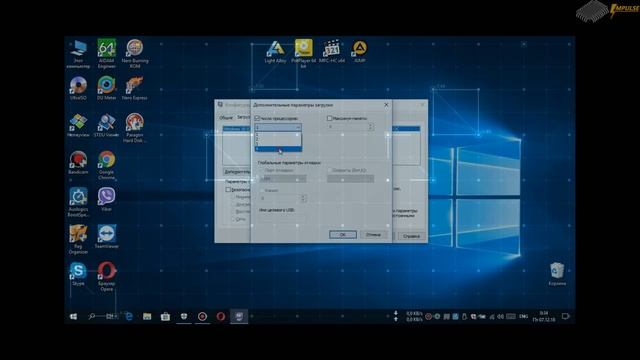
Task: Open File Explorer from the taskbar
Action: pyautogui.click(x=147, y=316)
